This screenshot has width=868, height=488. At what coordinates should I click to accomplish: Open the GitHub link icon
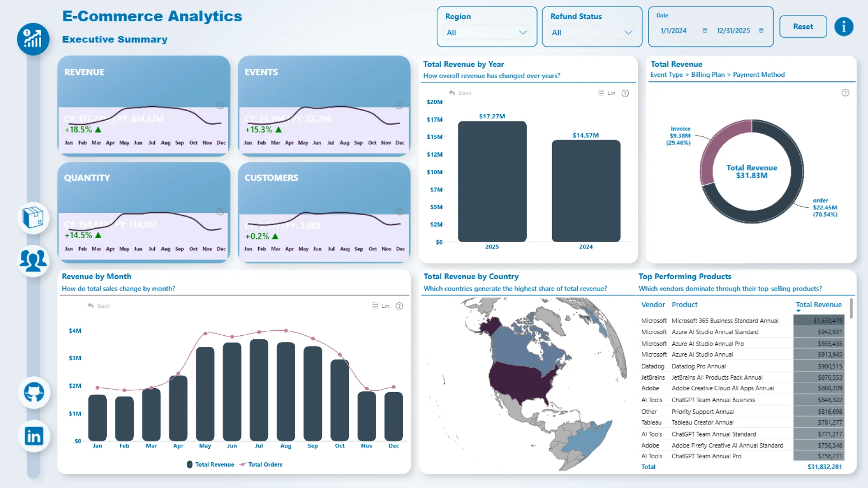pos(34,392)
